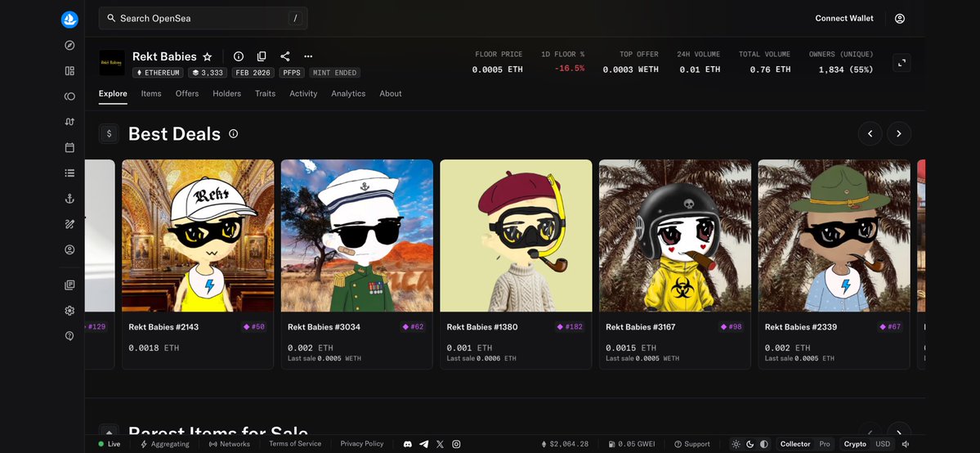980x453 pixels.
Task: Open the Collections grid icon in sidebar
Action: [69, 70]
